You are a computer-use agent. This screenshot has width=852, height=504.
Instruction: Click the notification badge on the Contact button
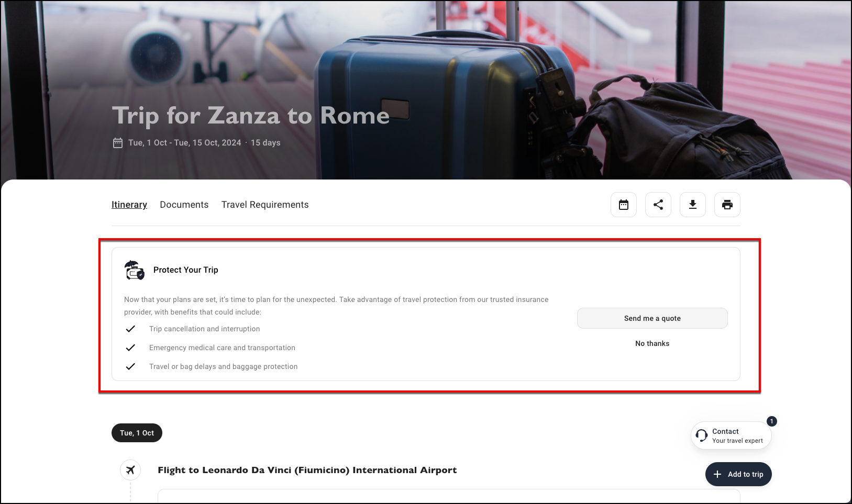pos(772,421)
